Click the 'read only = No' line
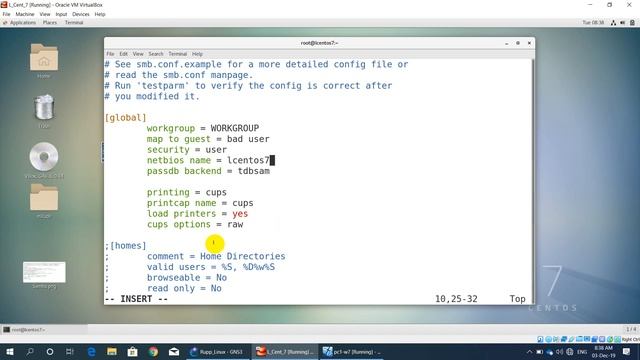The image size is (640, 360). click(x=184, y=288)
